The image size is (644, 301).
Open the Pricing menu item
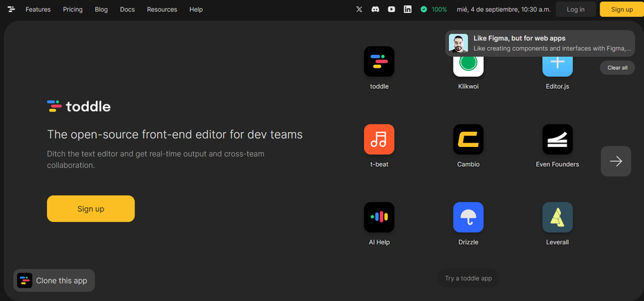click(73, 9)
